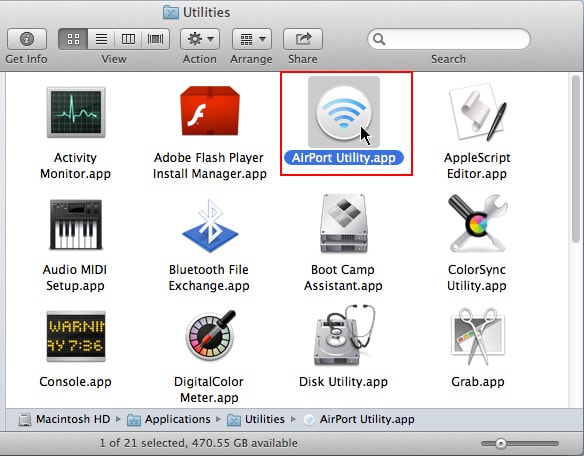Click the vertical scrollbar thumb
This screenshot has height=456, width=584.
point(576,159)
